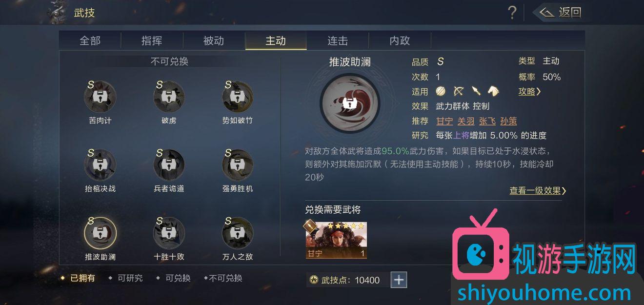This screenshot has width=644, height=305.
Task: Open the 连击 tab
Action: tap(338, 41)
